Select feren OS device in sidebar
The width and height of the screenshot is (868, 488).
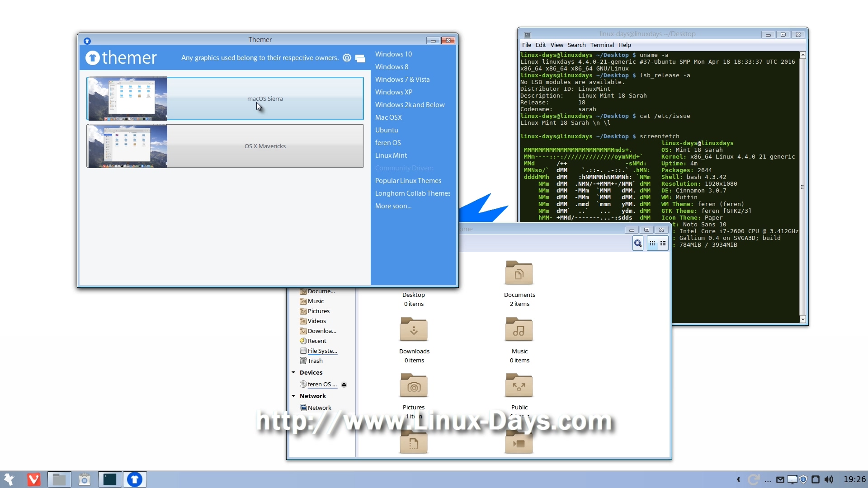tap(319, 385)
